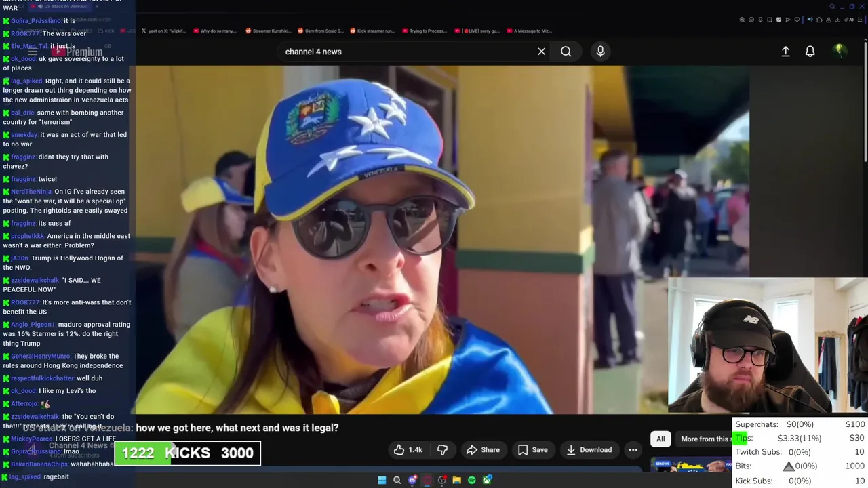Click the 'Superchats:' goal row label
Image resolution: width=868 pixels, height=488 pixels.
pyautogui.click(x=756, y=424)
